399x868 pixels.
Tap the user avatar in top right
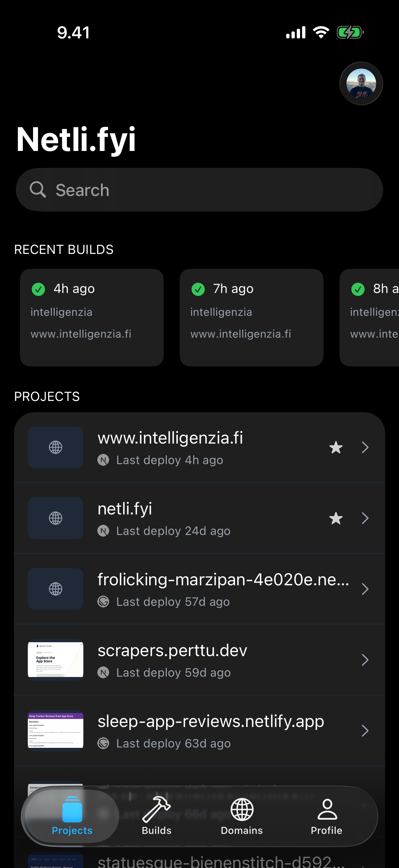coord(361,83)
